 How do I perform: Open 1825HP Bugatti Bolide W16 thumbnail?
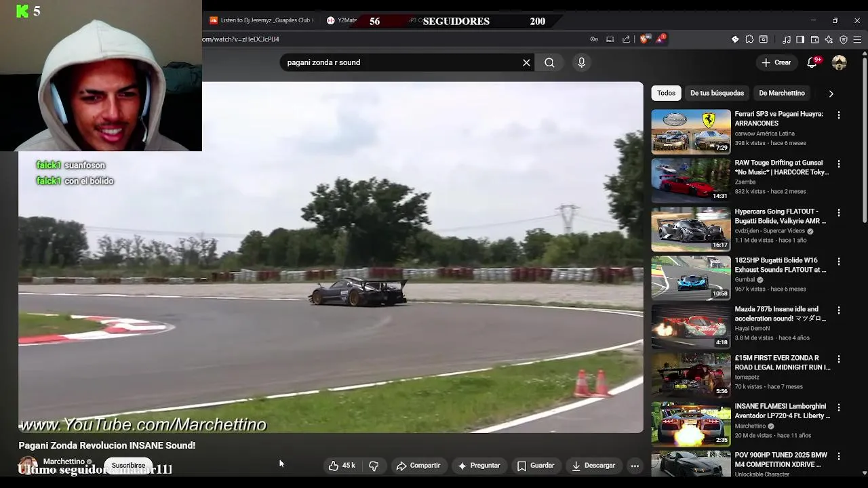(x=691, y=278)
